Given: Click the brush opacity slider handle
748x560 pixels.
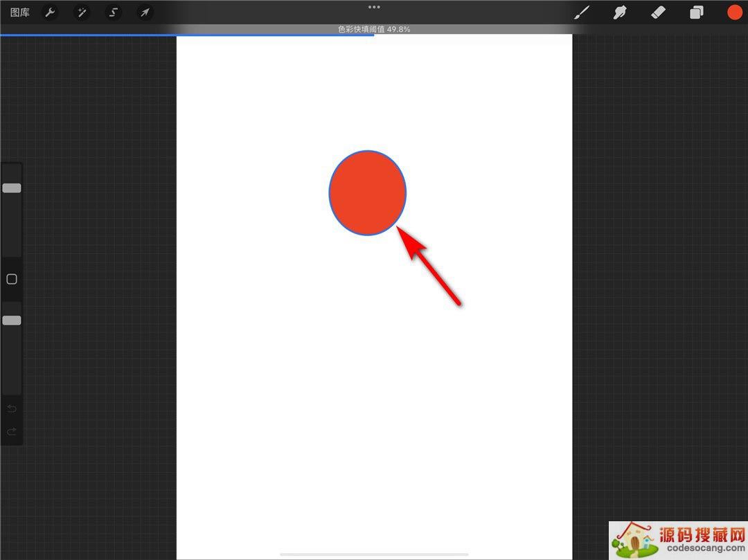Looking at the screenshot, I should [x=12, y=320].
